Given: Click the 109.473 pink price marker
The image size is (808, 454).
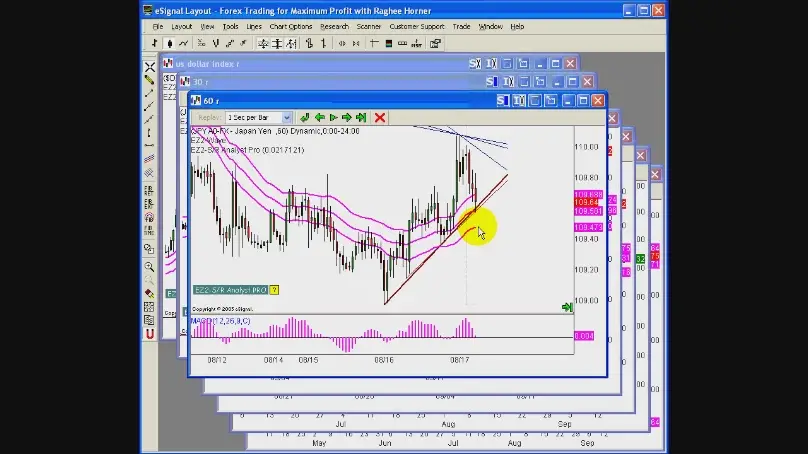Looking at the screenshot, I should pos(588,227).
